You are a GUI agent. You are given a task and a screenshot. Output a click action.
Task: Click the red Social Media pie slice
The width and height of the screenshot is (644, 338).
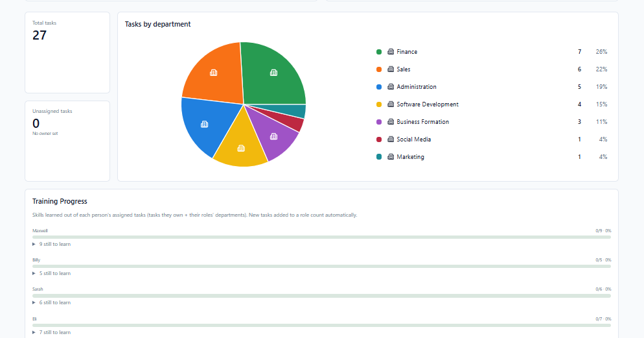pos(288,121)
